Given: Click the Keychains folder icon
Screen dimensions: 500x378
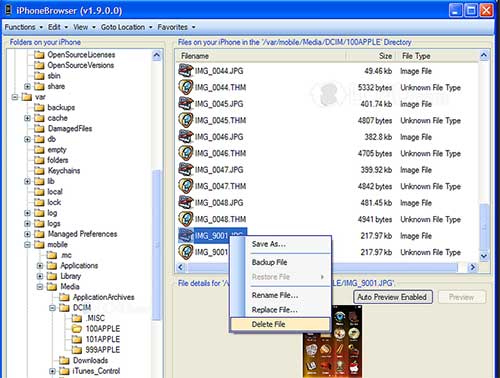Looking at the screenshot, I should 39,171.
